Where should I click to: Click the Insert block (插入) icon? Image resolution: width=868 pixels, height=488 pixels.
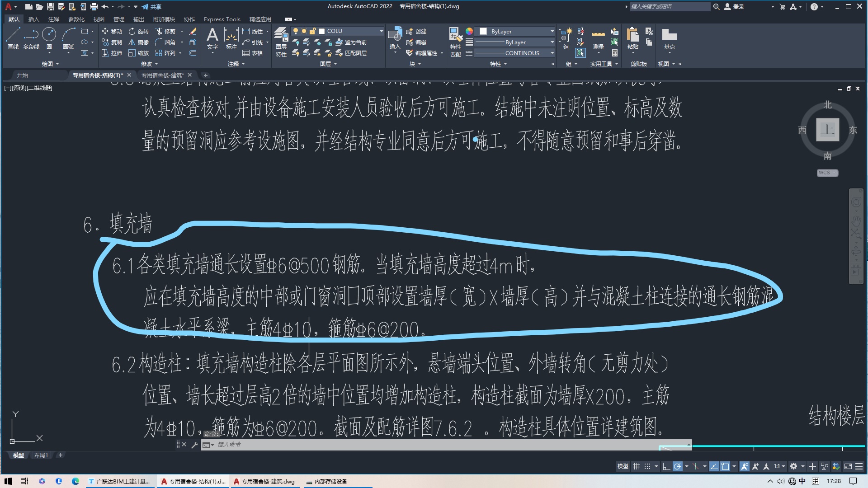point(395,38)
